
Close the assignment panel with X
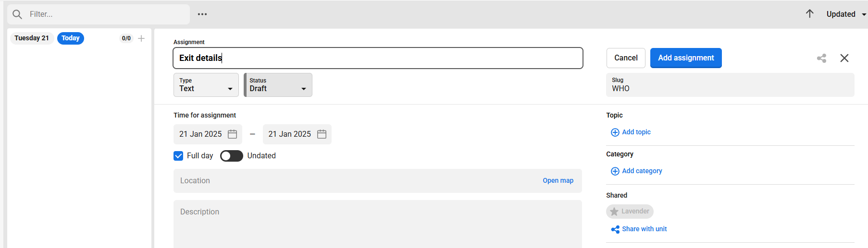click(844, 58)
